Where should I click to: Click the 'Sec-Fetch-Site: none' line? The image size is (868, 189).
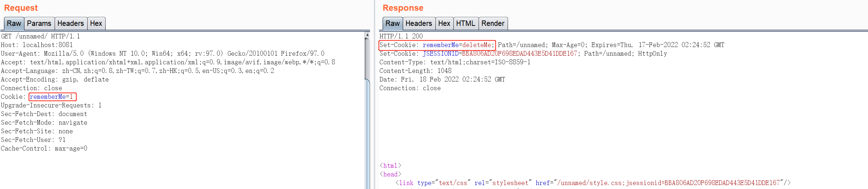click(37, 131)
